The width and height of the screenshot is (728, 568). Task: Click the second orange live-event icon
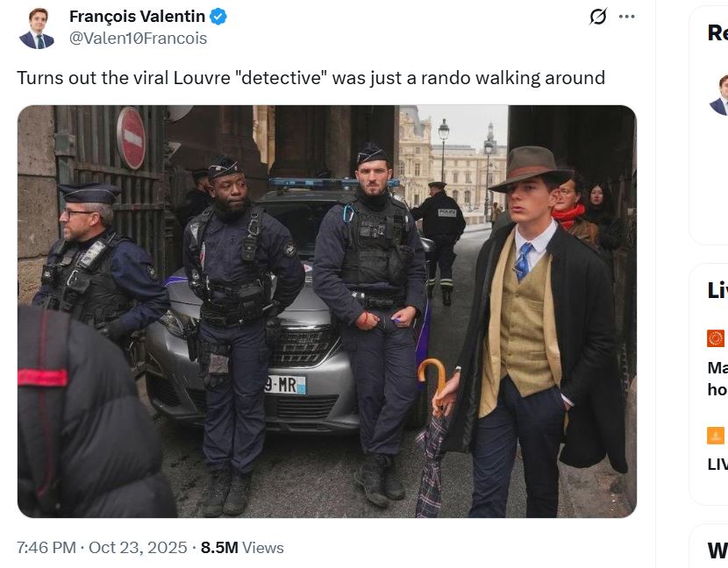[x=716, y=436]
